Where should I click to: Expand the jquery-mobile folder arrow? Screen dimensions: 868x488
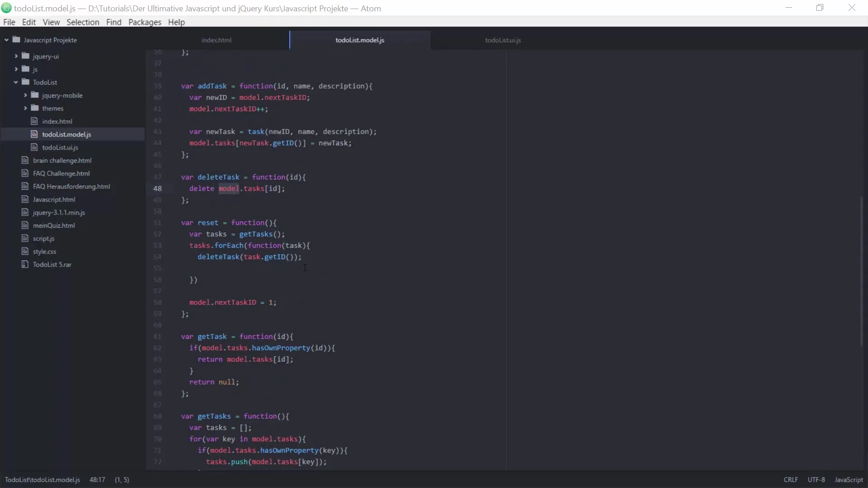[x=25, y=95]
